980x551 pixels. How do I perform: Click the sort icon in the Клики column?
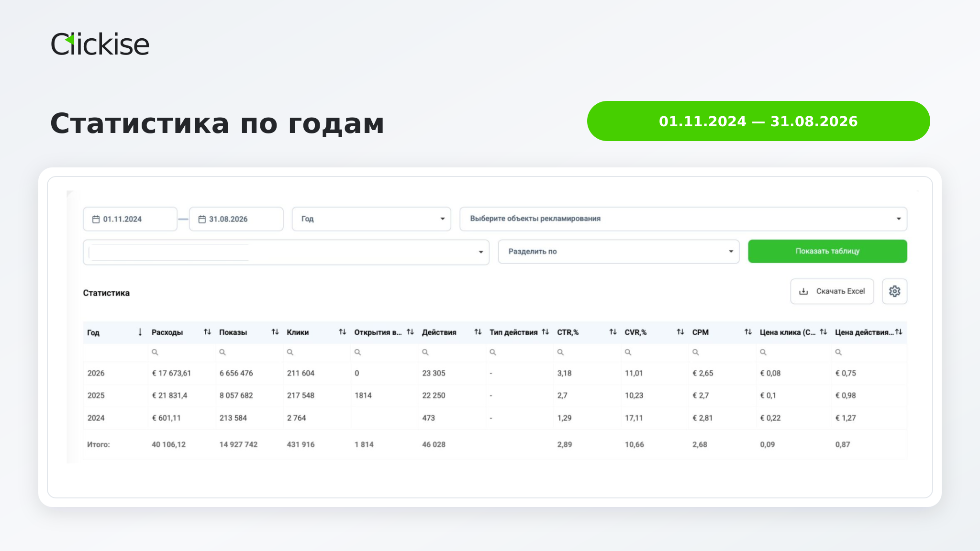(x=343, y=332)
